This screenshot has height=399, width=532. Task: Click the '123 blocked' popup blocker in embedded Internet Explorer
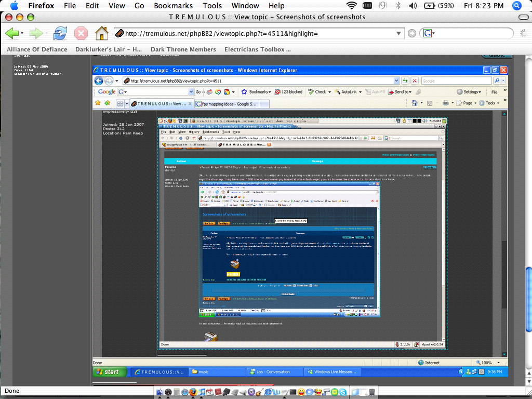tap(288, 91)
